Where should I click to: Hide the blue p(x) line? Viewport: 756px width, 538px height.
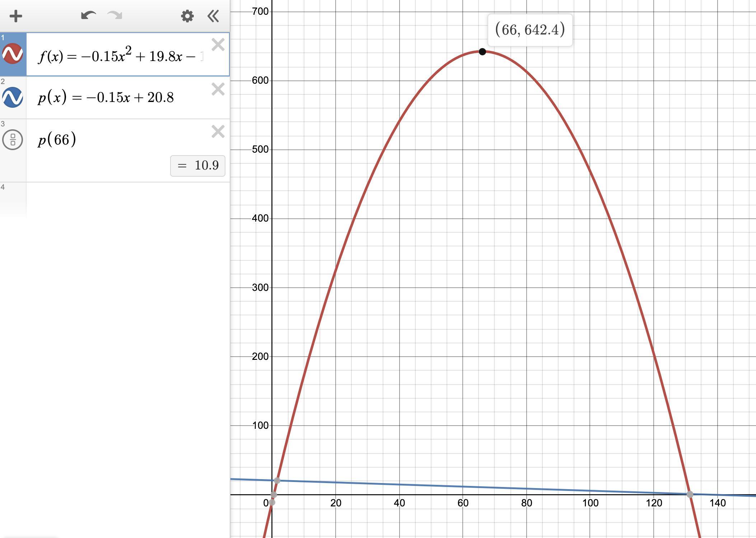pos(13,97)
